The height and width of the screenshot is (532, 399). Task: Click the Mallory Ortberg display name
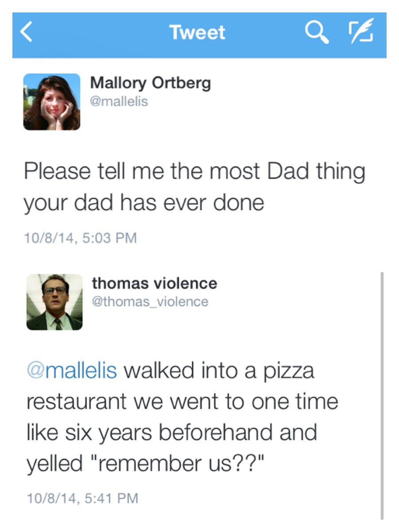[150, 83]
